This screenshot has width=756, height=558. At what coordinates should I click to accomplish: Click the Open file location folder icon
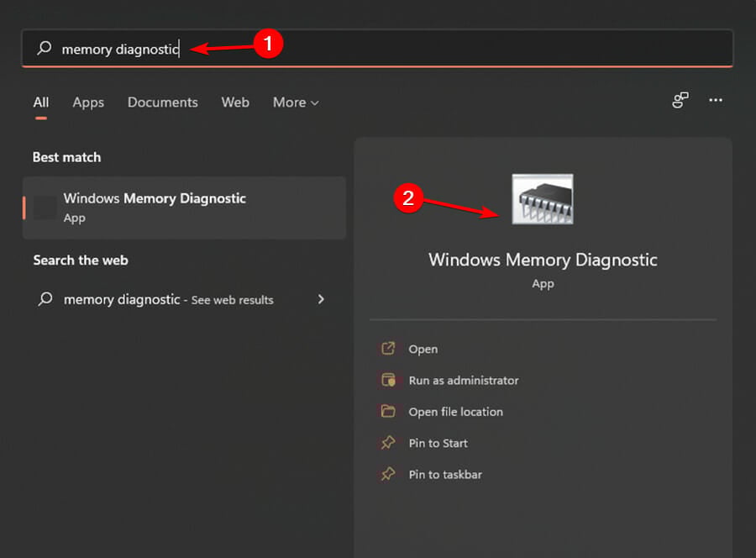[x=388, y=412]
